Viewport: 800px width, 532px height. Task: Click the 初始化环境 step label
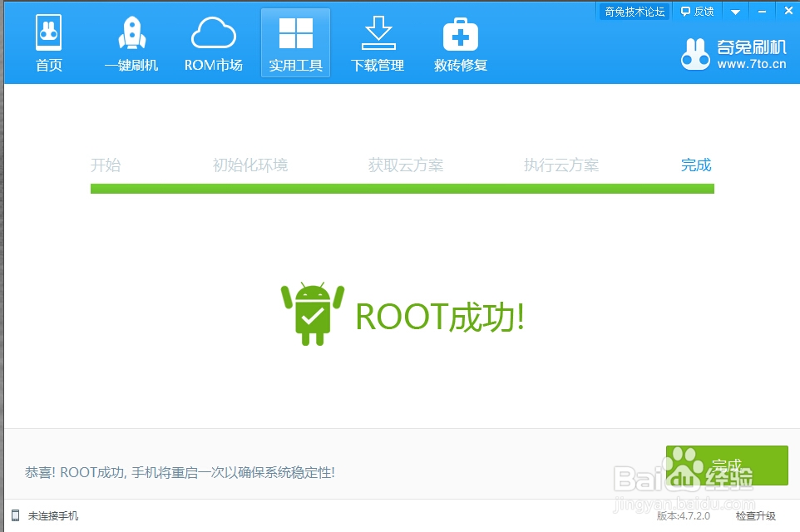tap(252, 165)
